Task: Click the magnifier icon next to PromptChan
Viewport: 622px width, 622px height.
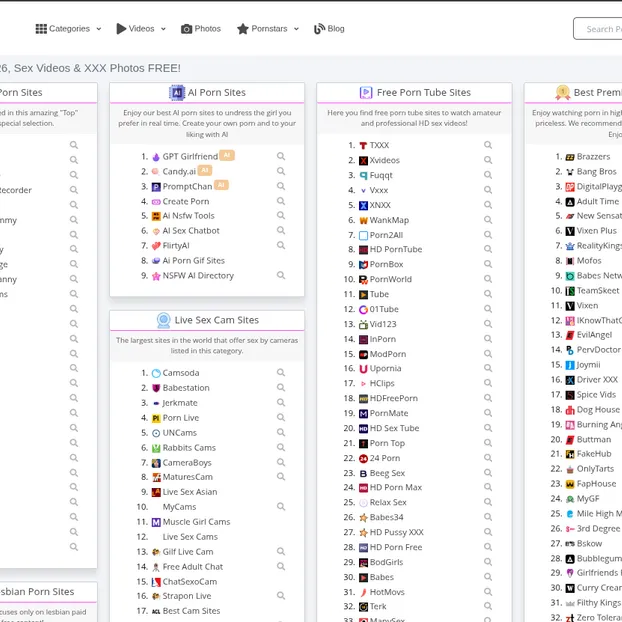Action: 281,186
